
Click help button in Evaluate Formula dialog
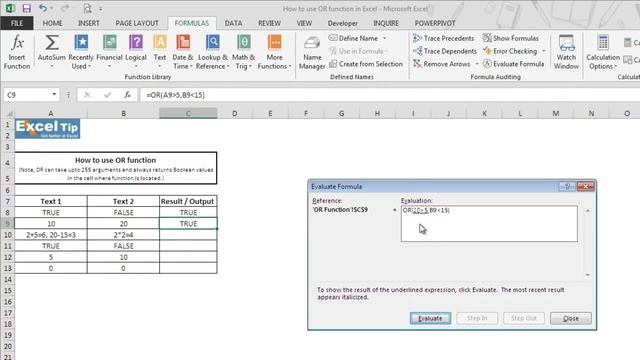[567, 187]
